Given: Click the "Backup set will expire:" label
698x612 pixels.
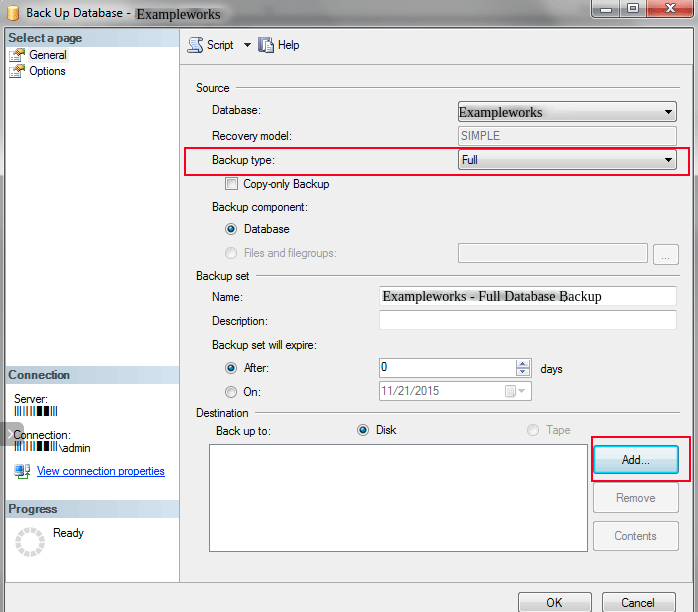Looking at the screenshot, I should 264,345.
